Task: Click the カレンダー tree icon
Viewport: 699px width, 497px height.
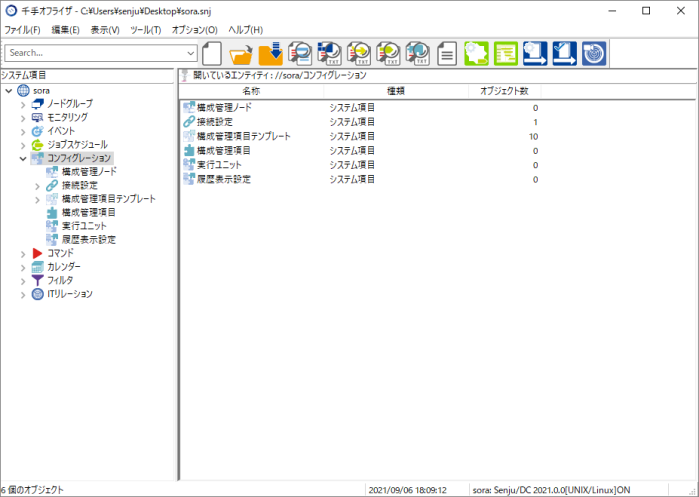Action: tap(37, 267)
